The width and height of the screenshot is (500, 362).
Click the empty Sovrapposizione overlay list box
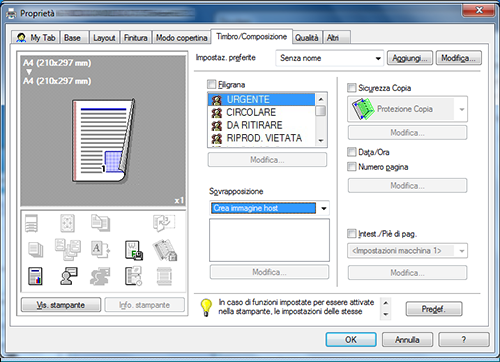point(269,240)
